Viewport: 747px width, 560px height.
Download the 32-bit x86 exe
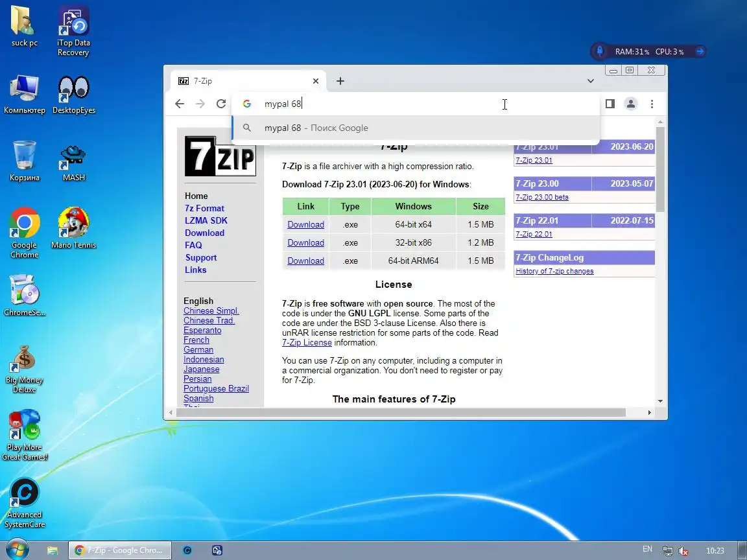[306, 242]
